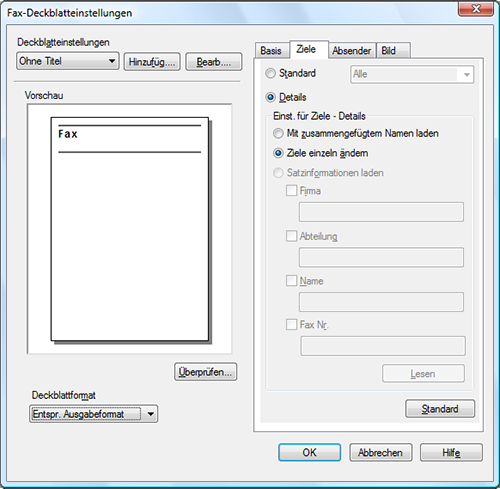Choose 'Mit zusammengefügtem Namen laden' option

coord(278,134)
